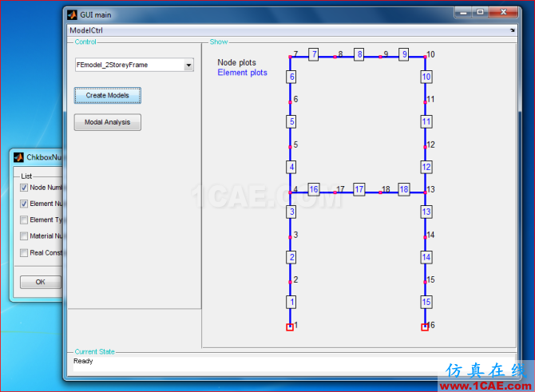This screenshot has height=392, width=535.
Task: Toggle Element Number checkbox in ChkboxNum window
Action: point(24,204)
